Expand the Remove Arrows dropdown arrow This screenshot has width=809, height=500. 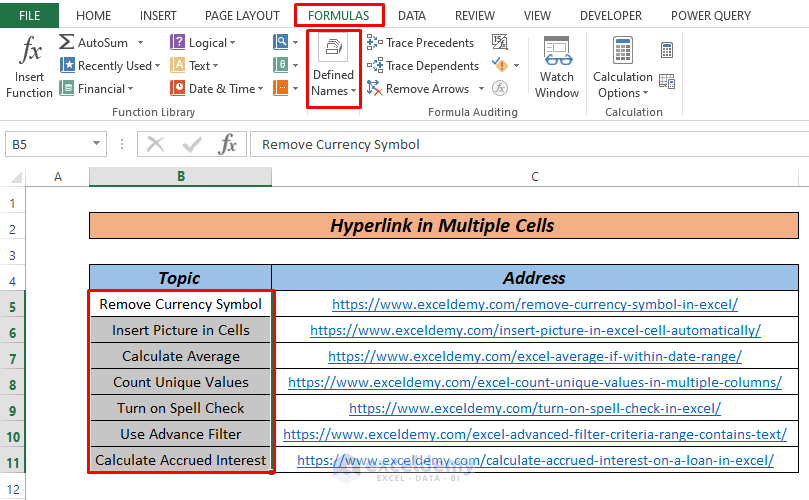click(x=481, y=89)
